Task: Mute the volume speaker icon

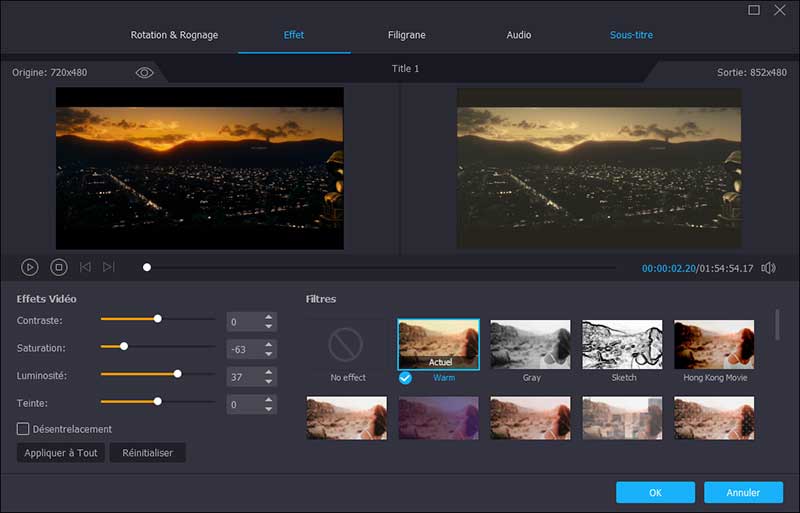Action: tap(768, 268)
